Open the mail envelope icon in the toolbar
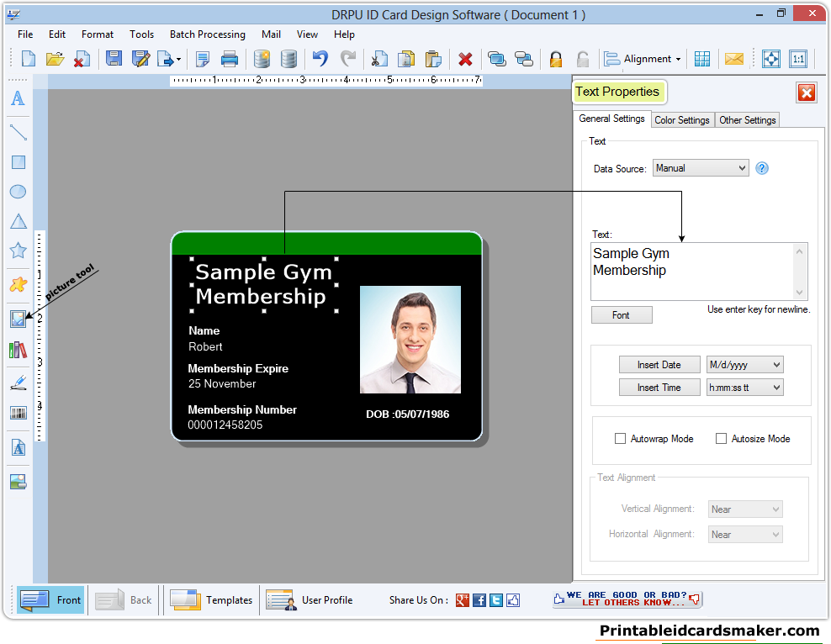 734,59
